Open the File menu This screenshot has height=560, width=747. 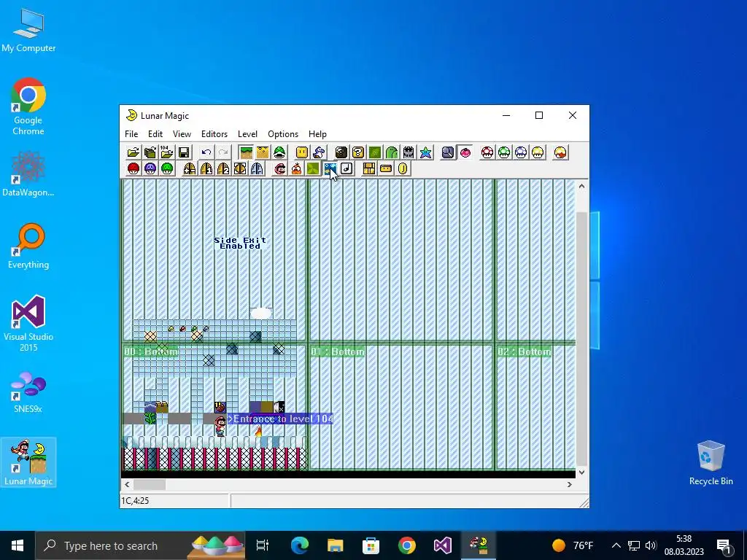point(131,134)
